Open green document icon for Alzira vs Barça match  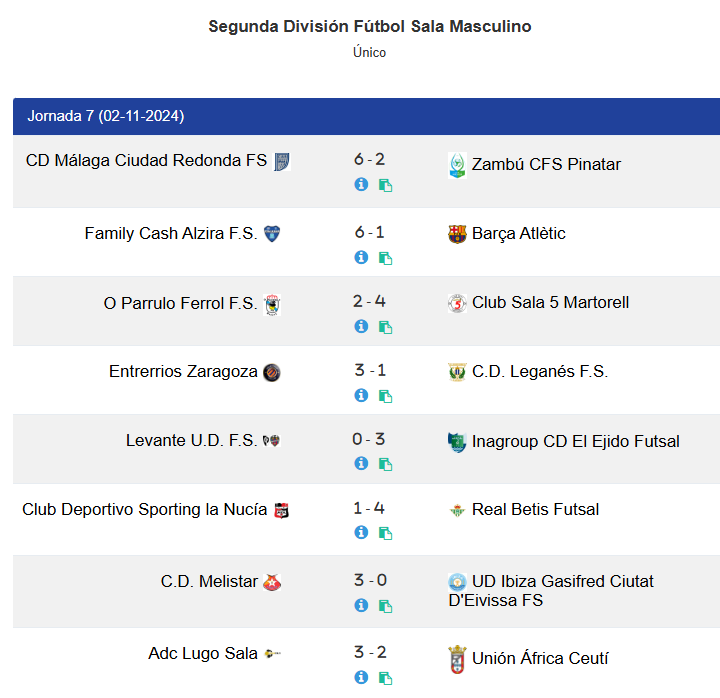[x=385, y=258]
